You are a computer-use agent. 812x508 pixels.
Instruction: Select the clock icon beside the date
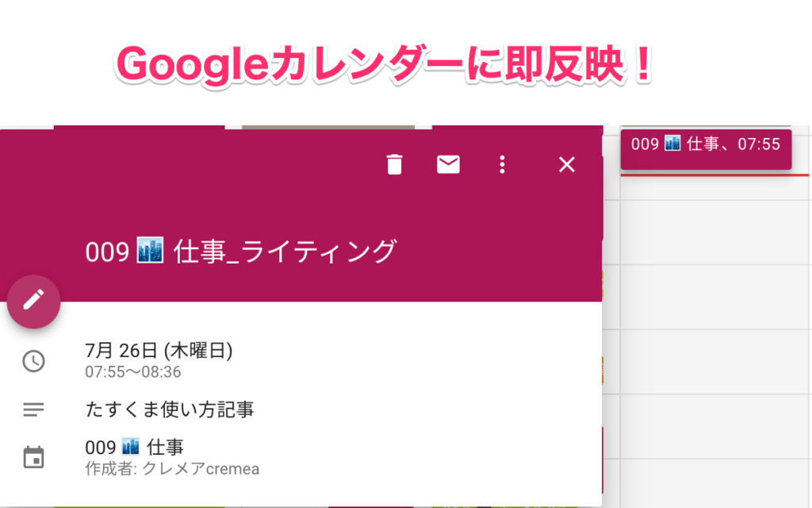(33, 361)
